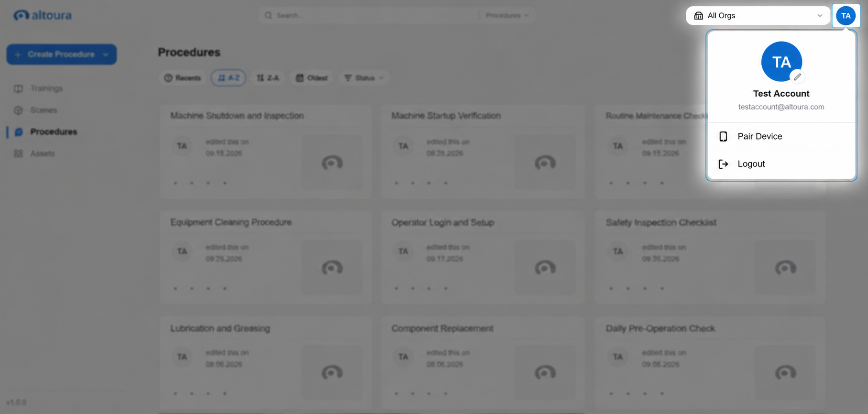
Task: Click the Safety Inspection Checklist title
Action: pos(661,222)
